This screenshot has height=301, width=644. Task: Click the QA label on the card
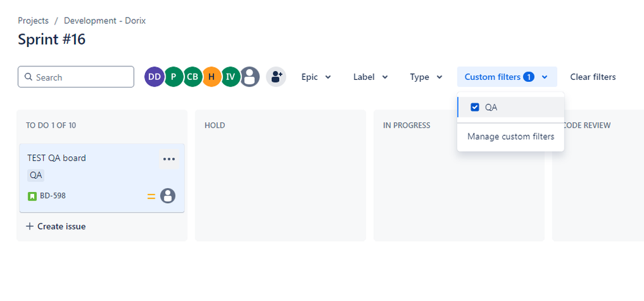[x=35, y=175]
